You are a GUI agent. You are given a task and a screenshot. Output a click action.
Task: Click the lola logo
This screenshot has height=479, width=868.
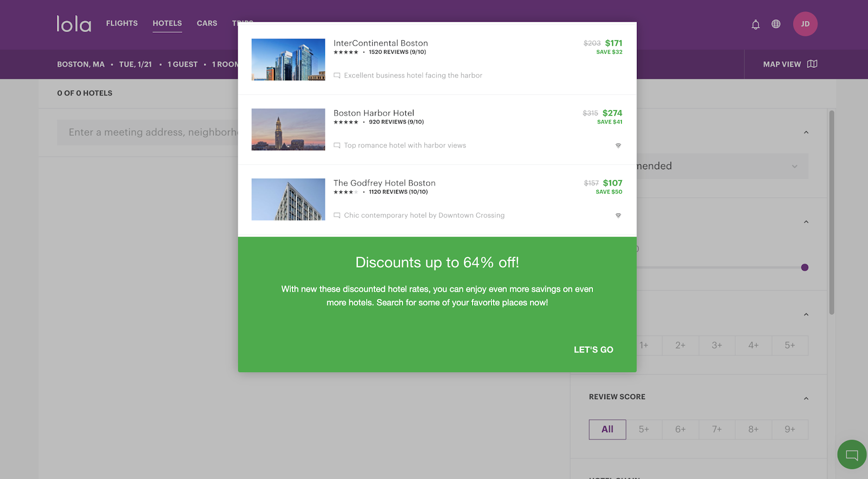74,24
